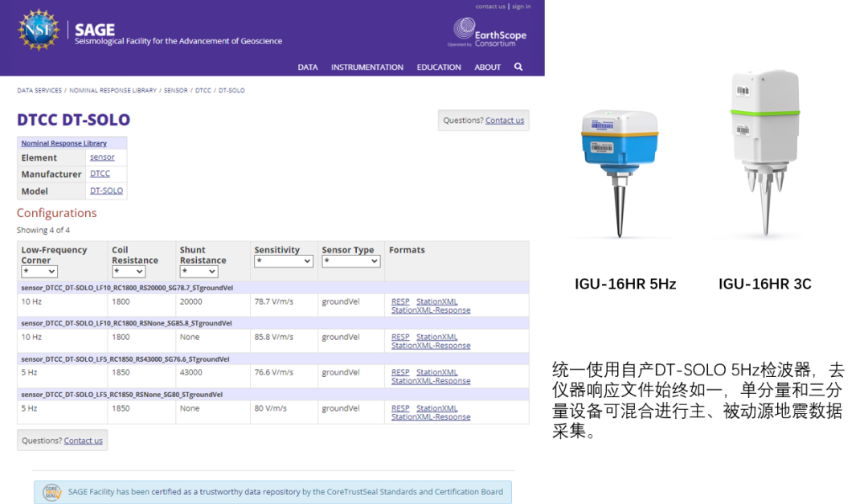Image resolution: width=868 pixels, height=504 pixels.
Task: Go to NOMINAL RESPONSE LIBRARY breadcrumb
Action: pos(113,90)
